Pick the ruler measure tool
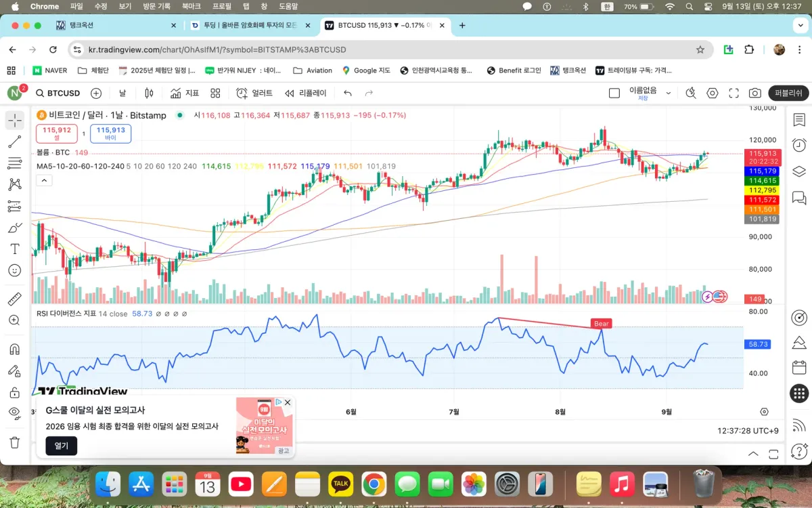Viewport: 812px width, 508px height. coord(14,299)
